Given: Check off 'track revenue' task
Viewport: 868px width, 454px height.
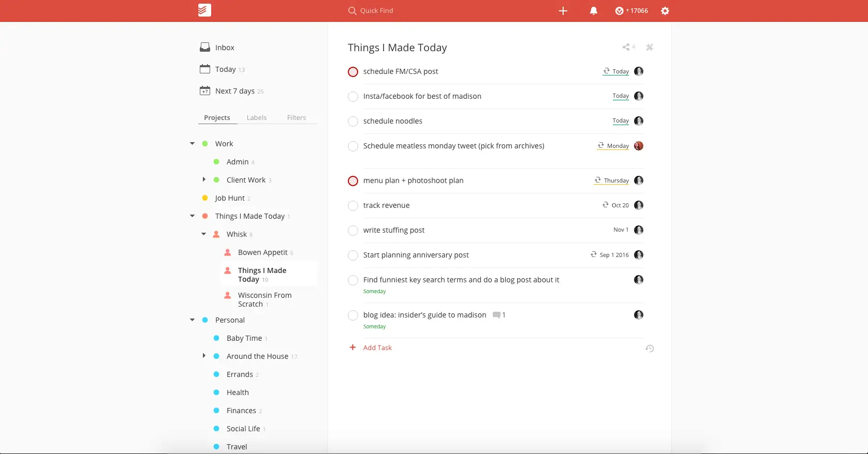Looking at the screenshot, I should (353, 206).
